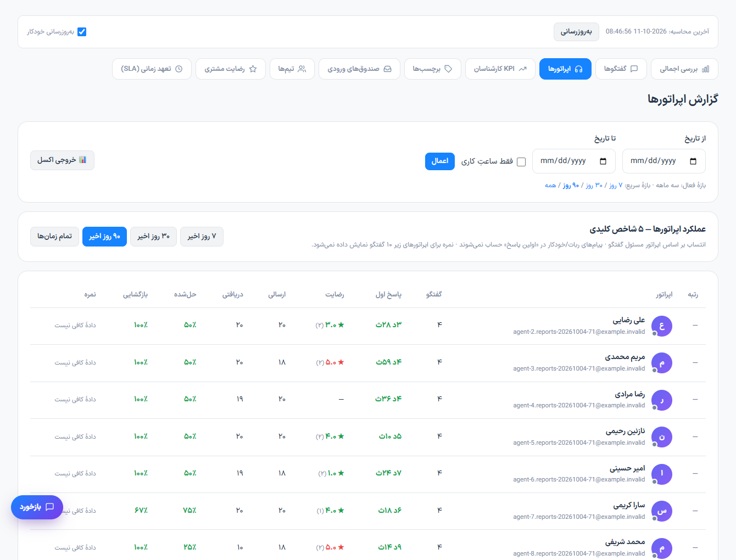
Task: Click the name مریم محمدی
Action: pos(625,357)
